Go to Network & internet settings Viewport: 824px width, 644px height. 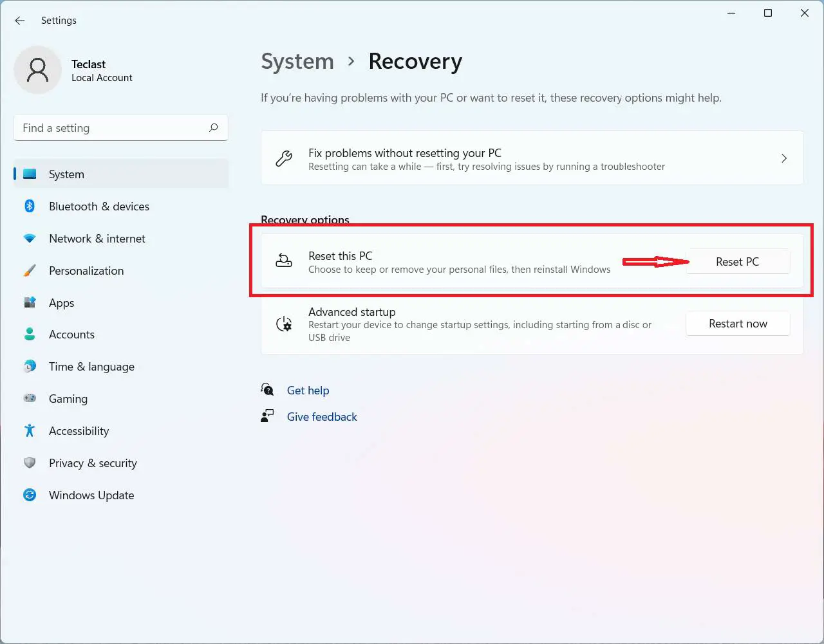pyautogui.click(x=97, y=239)
